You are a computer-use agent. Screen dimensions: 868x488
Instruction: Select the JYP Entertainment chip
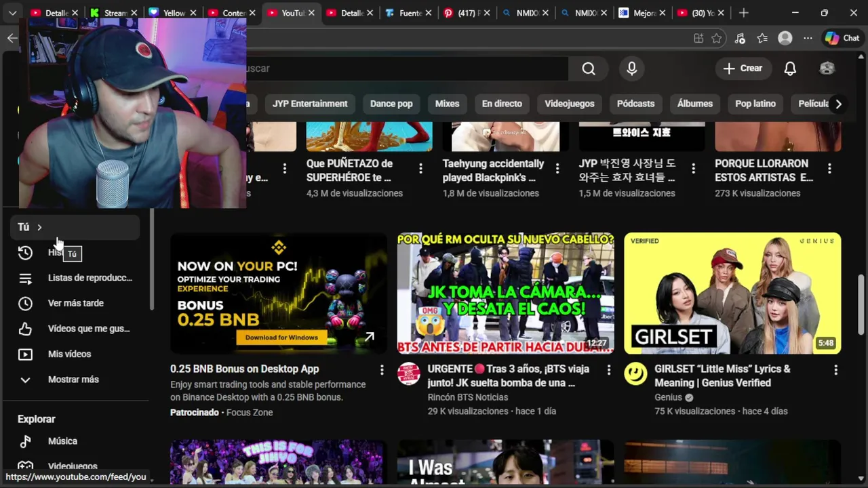click(310, 104)
